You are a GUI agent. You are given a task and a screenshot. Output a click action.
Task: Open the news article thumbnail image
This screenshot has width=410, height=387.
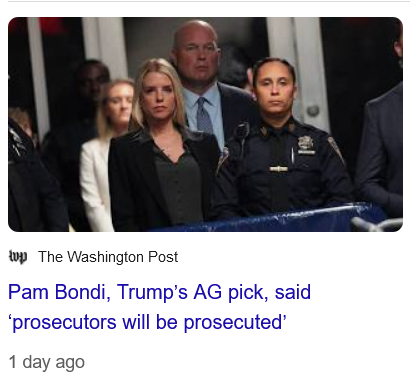(x=205, y=124)
